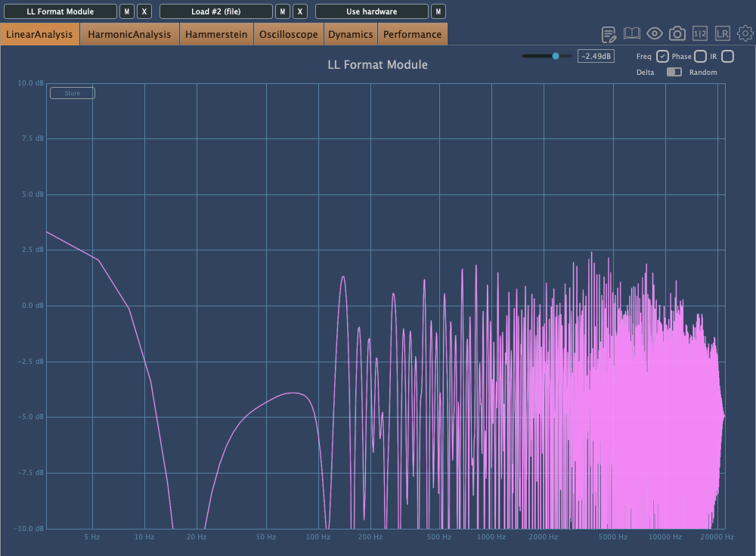Open the Use hardware selector
Screen dimensions: 756x556
[371, 11]
